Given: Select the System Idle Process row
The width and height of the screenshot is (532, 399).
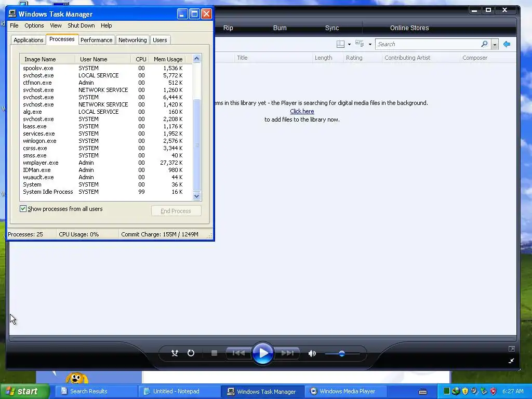Looking at the screenshot, I should point(106,192).
